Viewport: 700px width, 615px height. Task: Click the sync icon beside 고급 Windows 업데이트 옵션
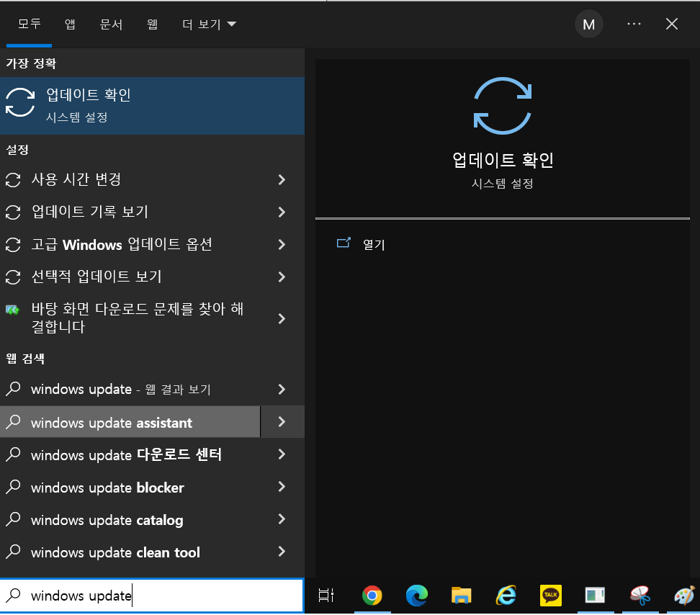[x=13, y=245]
